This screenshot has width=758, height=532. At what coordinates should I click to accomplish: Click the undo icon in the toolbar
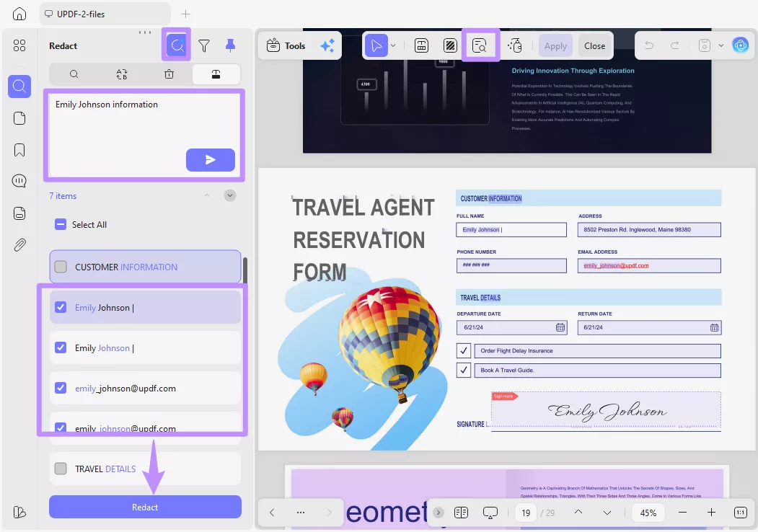(649, 45)
